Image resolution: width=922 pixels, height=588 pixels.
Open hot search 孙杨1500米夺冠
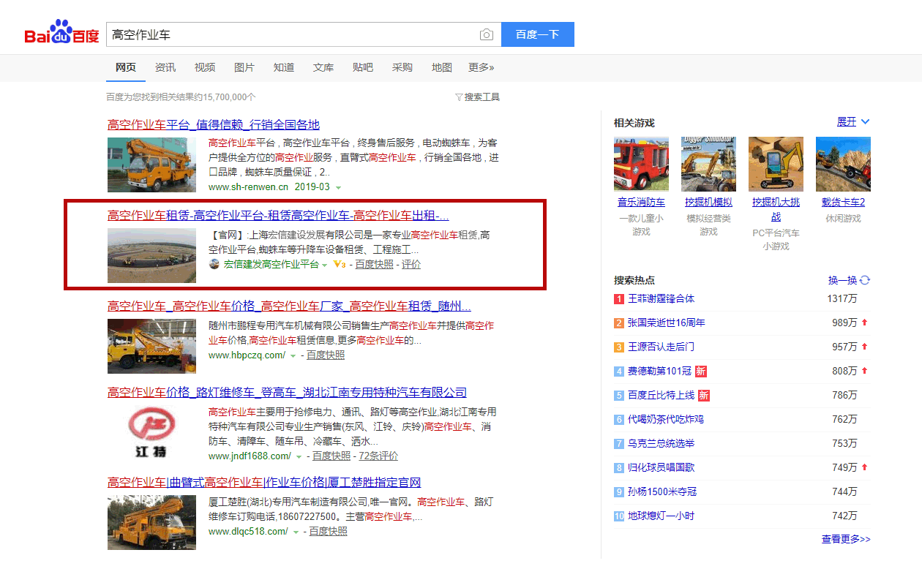click(x=662, y=491)
